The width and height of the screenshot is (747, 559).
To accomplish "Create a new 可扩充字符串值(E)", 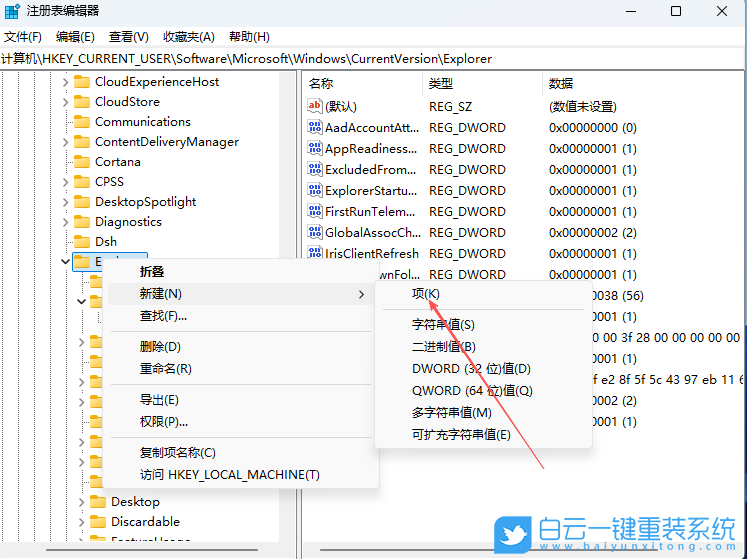I will tap(484, 435).
